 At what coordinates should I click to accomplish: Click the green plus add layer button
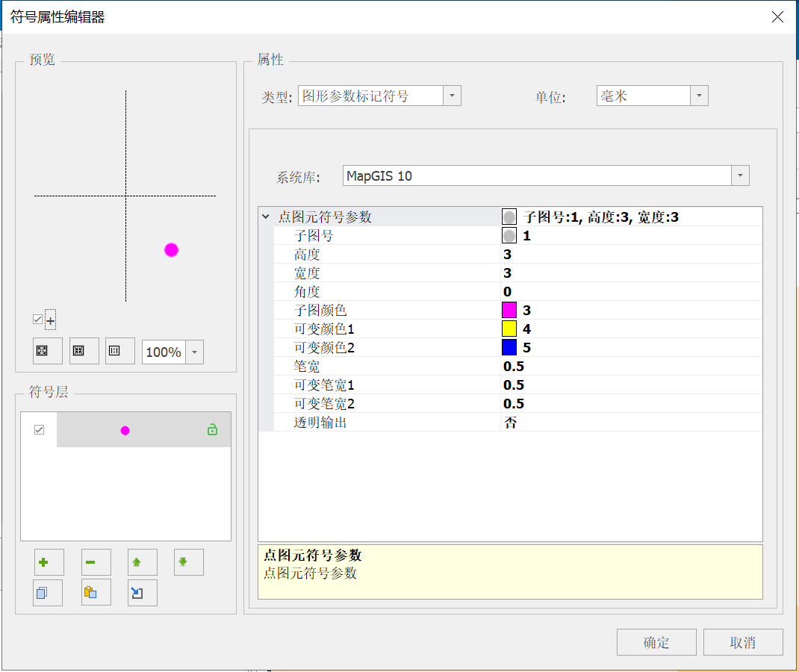click(49, 561)
